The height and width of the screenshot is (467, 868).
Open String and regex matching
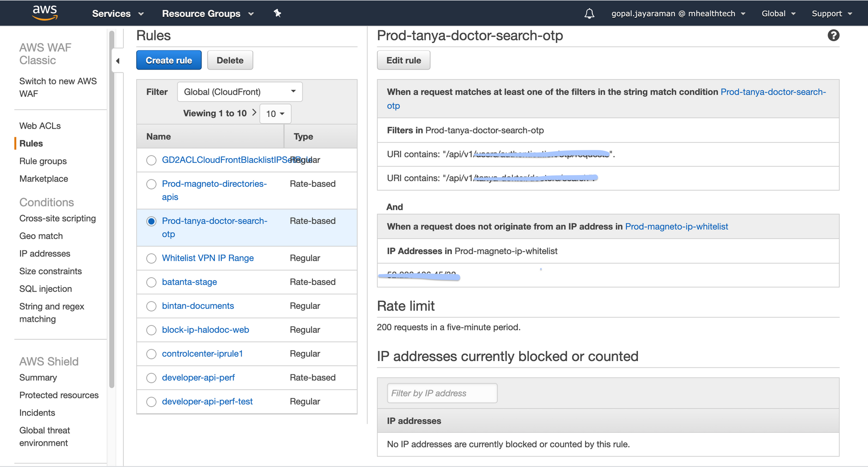[x=52, y=313]
